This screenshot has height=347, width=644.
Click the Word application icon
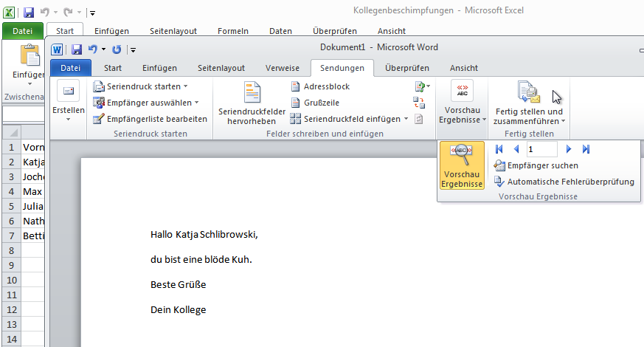coord(57,49)
